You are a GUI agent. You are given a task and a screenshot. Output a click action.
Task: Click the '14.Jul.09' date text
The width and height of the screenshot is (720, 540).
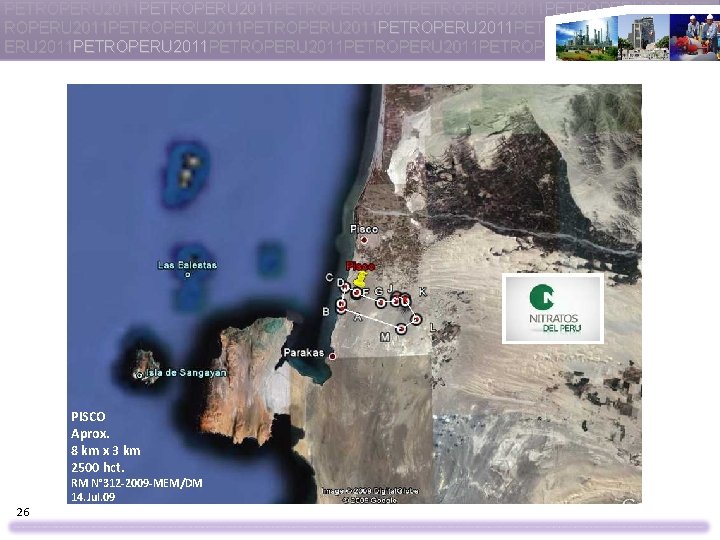pyautogui.click(x=93, y=497)
